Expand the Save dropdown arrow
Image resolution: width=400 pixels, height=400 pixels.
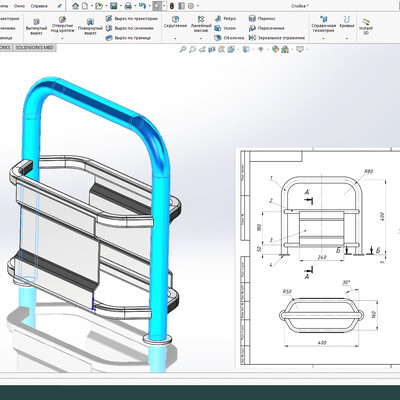point(120,6)
